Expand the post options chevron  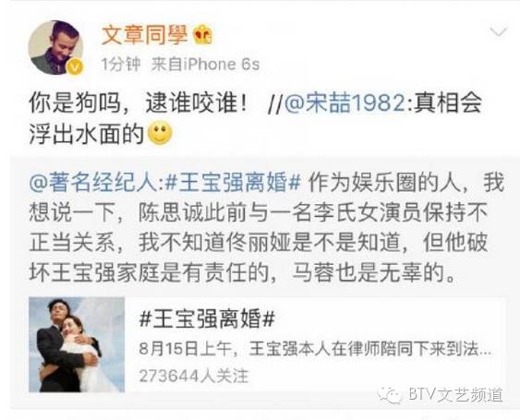(499, 32)
